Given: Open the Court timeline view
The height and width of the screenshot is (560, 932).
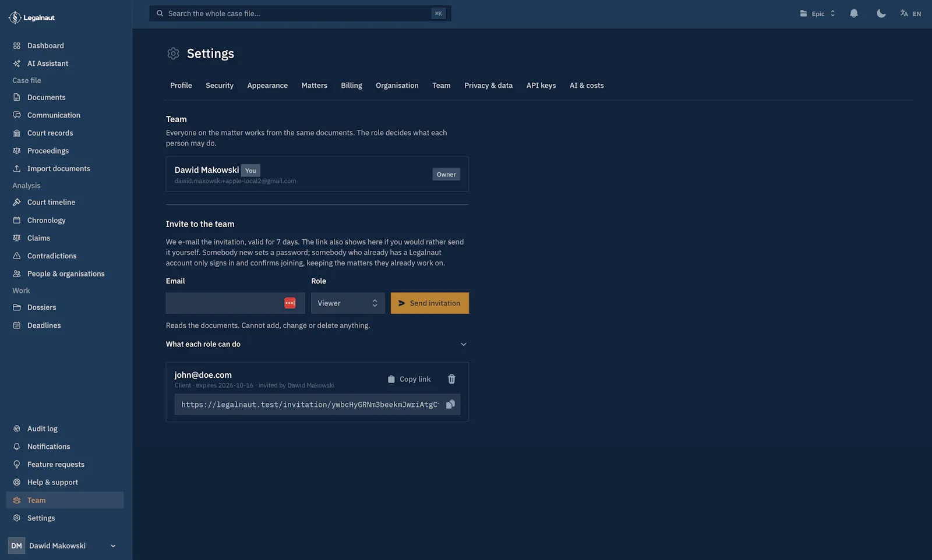Looking at the screenshot, I should [65, 202].
